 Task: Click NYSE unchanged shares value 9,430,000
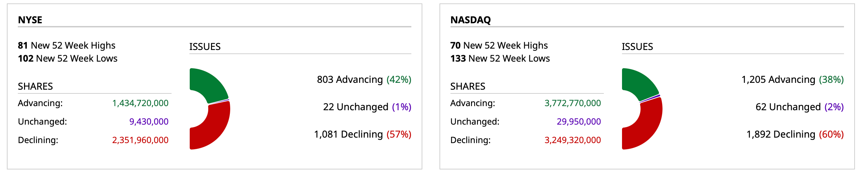click(149, 122)
